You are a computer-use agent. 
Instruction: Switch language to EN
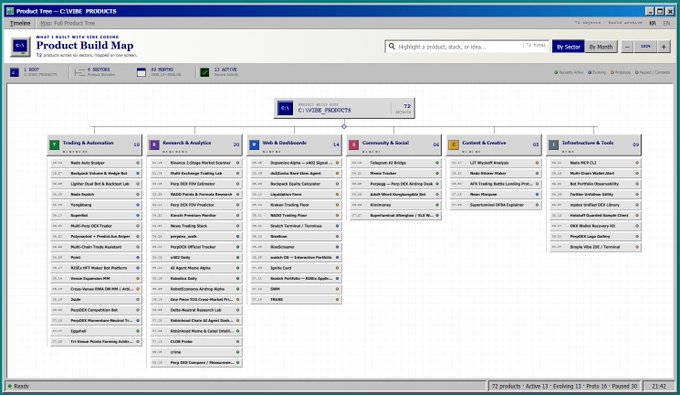pyautogui.click(x=667, y=23)
